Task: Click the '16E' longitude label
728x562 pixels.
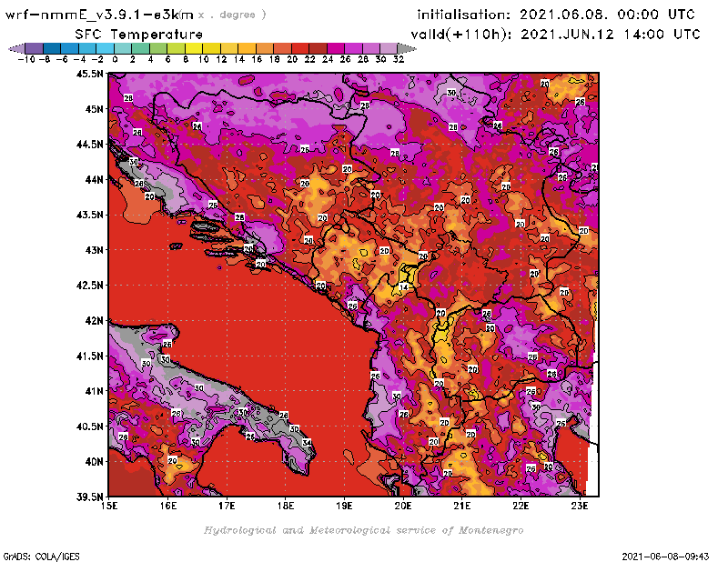Action: (168, 506)
